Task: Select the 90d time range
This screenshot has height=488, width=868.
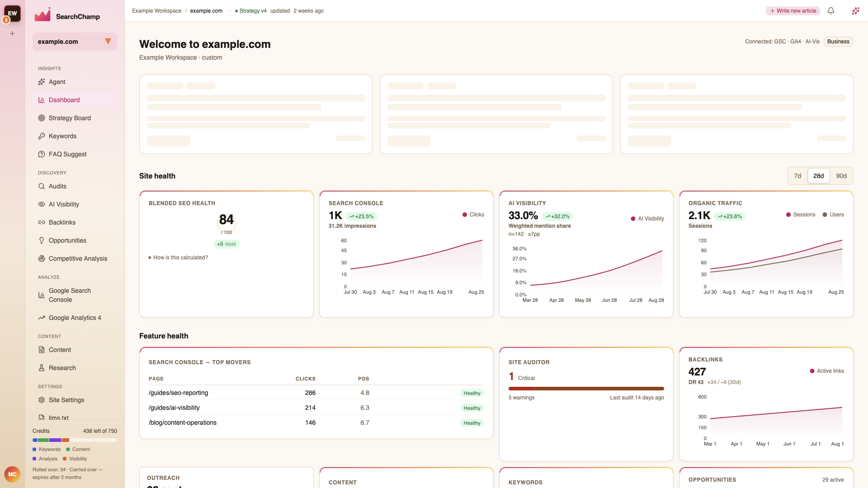Action: click(x=841, y=176)
